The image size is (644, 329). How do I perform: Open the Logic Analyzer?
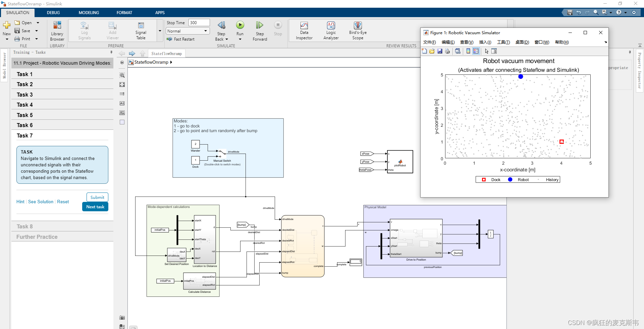(331, 31)
